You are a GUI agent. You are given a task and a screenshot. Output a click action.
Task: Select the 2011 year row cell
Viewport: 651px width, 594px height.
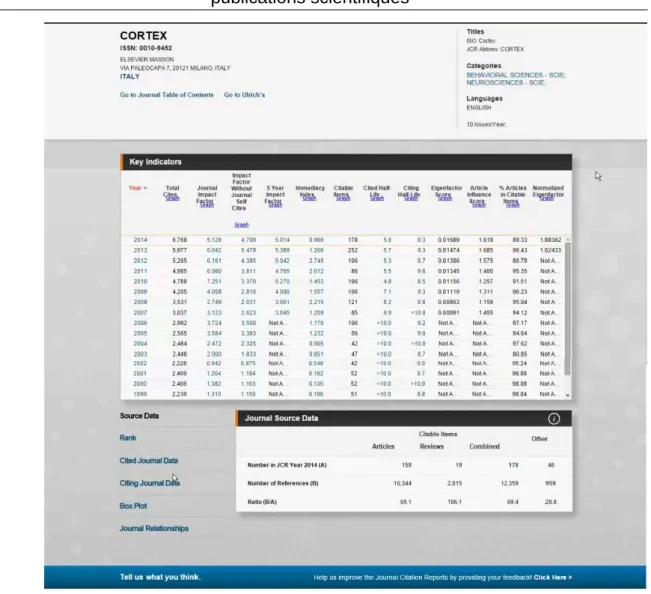click(x=140, y=271)
